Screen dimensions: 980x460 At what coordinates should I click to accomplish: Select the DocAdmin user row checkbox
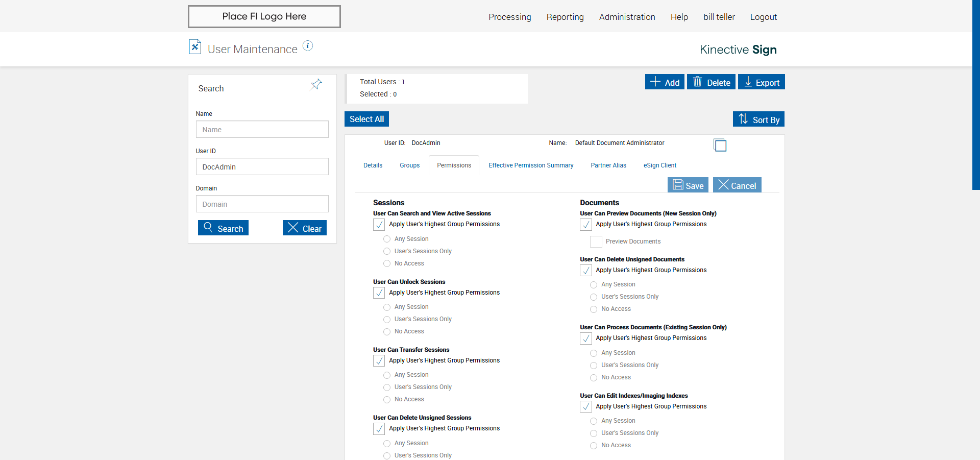coord(720,146)
